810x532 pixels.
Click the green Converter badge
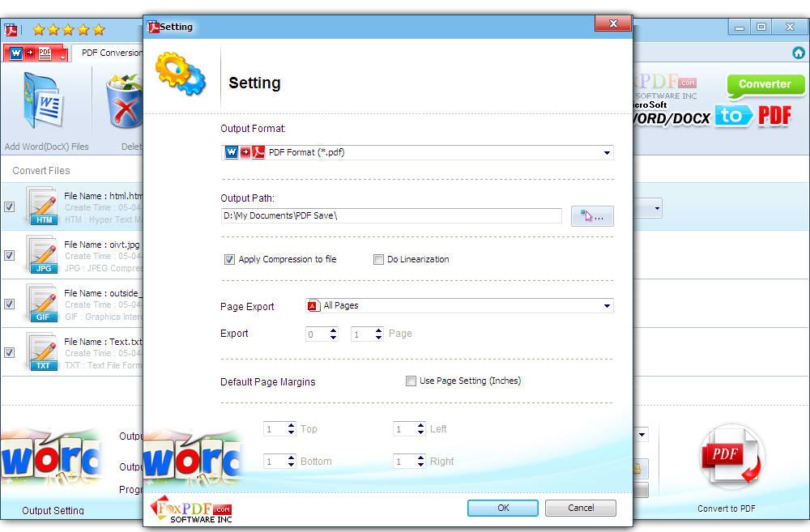click(x=765, y=85)
